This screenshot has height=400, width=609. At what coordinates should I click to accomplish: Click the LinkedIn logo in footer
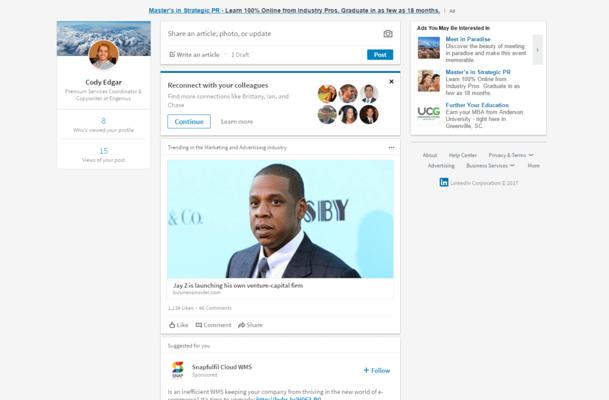tap(444, 183)
